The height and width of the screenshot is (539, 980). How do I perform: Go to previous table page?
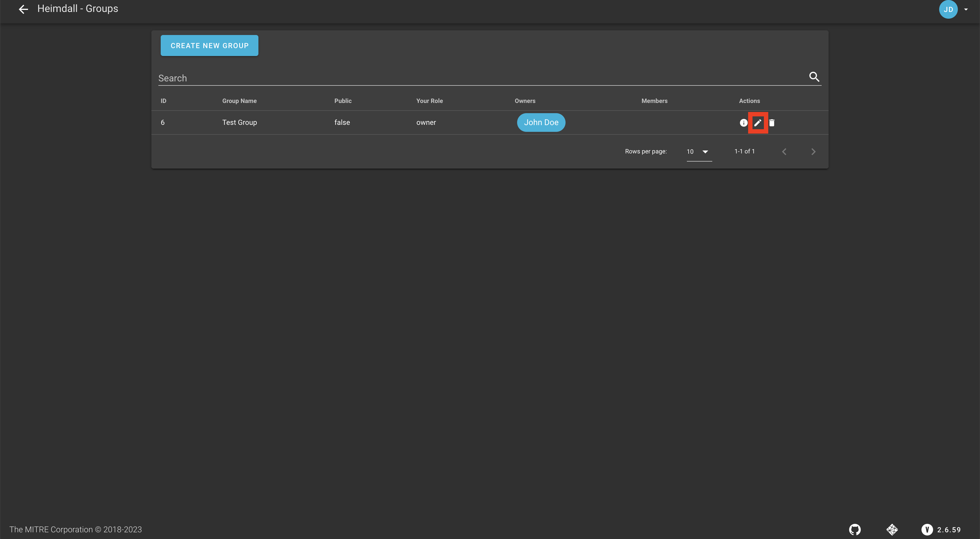(x=784, y=151)
